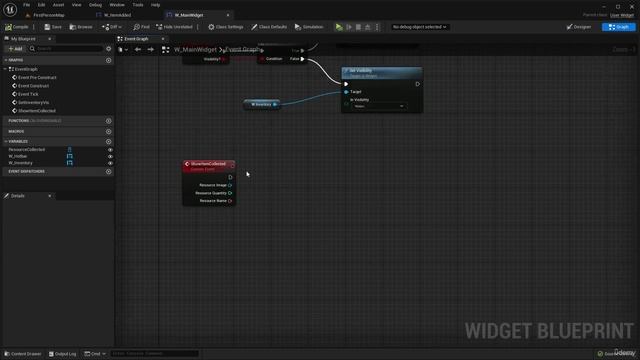Click the stop playback icon
640x360 pixels.
point(358,27)
